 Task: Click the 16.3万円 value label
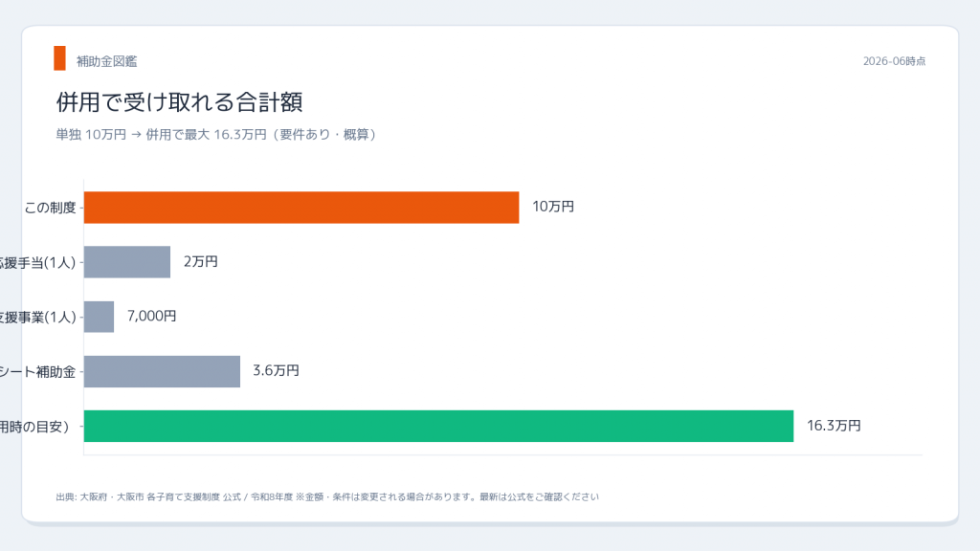(834, 426)
